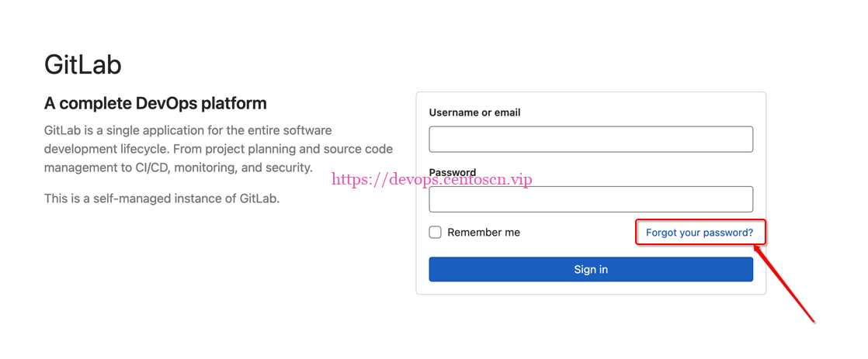Click the GitLab description paragraph text
This screenshot has width=868, height=359.
[x=217, y=148]
